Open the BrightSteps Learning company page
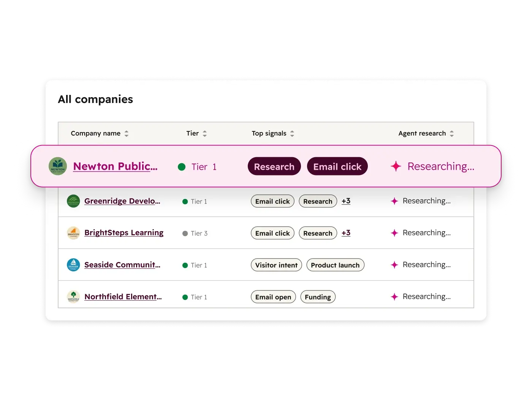 point(124,233)
